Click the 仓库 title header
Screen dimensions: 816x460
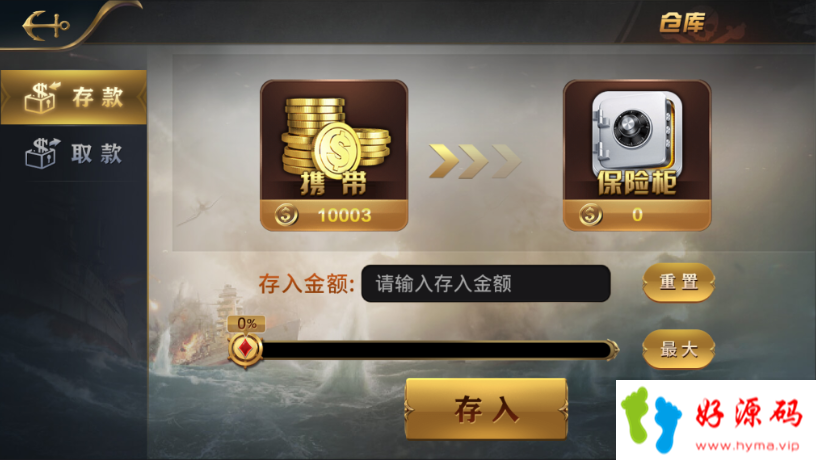click(682, 23)
